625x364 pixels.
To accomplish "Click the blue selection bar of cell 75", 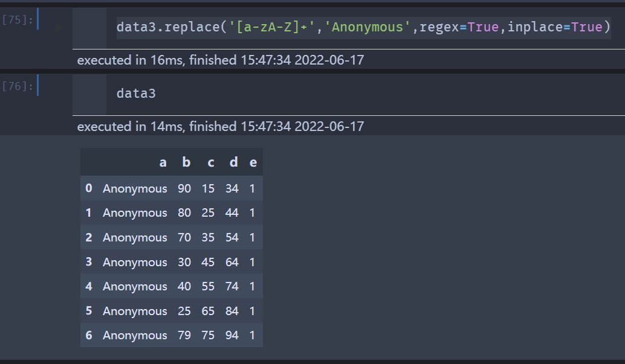I will click(x=38, y=19).
